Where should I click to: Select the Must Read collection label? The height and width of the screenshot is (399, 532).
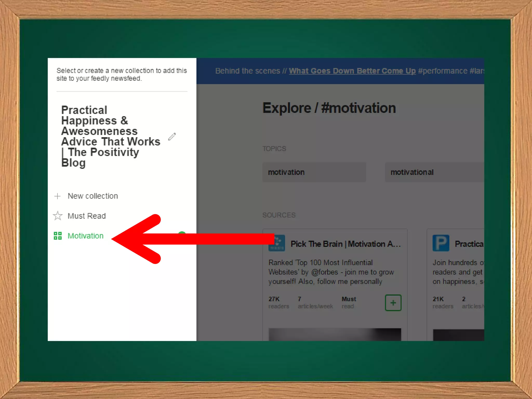pyautogui.click(x=87, y=216)
